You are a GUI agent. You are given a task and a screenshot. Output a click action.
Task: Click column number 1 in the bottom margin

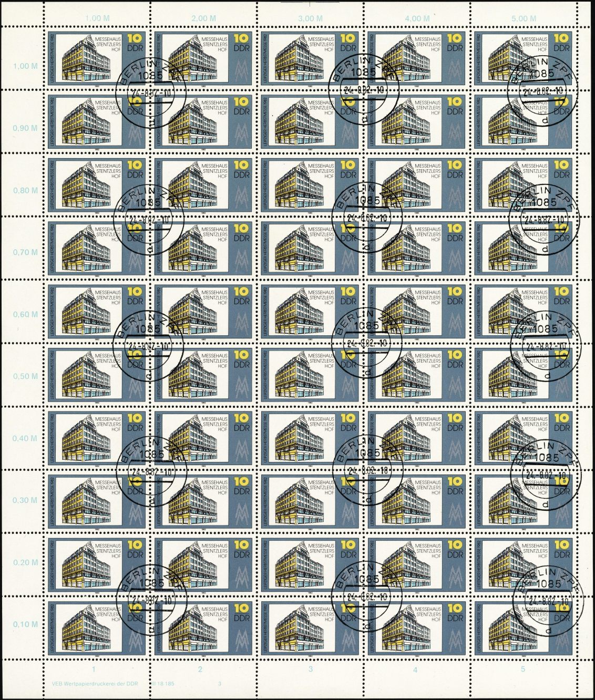pos(94,669)
